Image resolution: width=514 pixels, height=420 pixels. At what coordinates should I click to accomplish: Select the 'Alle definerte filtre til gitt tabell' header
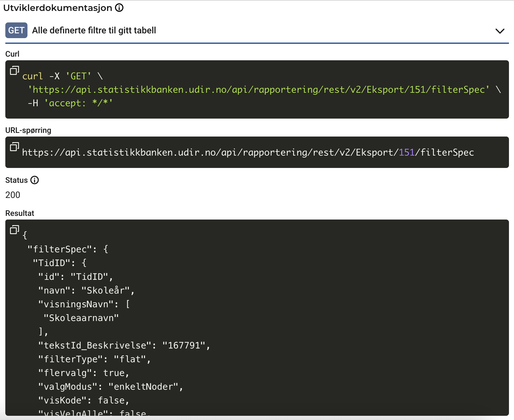94,30
